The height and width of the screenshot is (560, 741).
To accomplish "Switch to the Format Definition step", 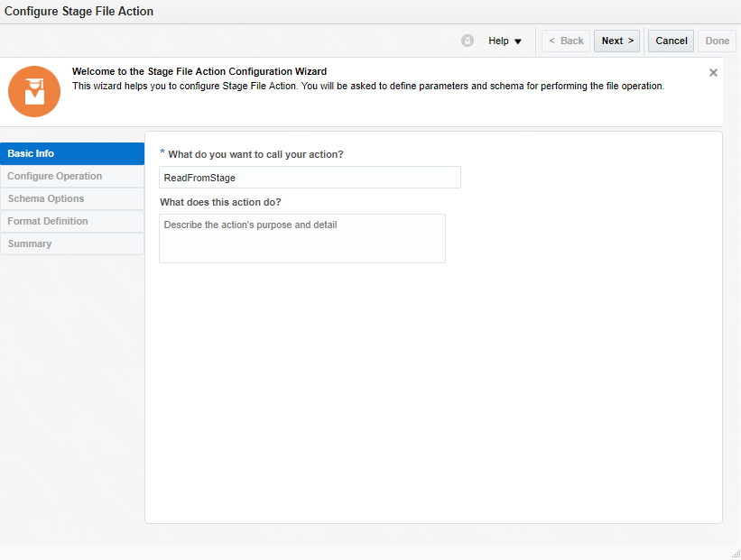I will (x=72, y=221).
